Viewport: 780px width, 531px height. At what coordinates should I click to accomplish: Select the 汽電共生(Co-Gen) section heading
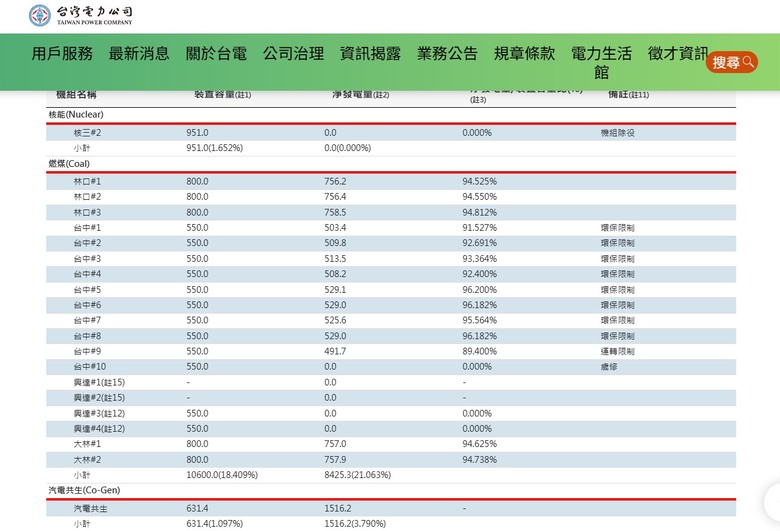tap(85, 490)
